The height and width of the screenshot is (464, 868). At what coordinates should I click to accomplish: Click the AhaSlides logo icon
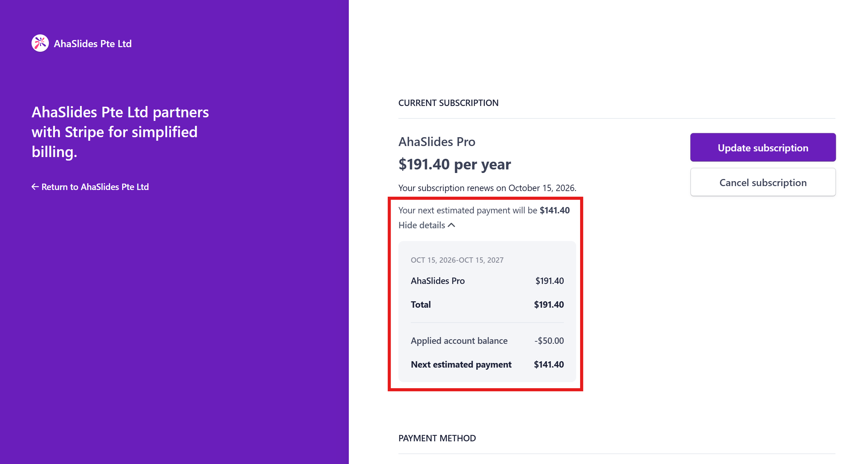[40, 43]
